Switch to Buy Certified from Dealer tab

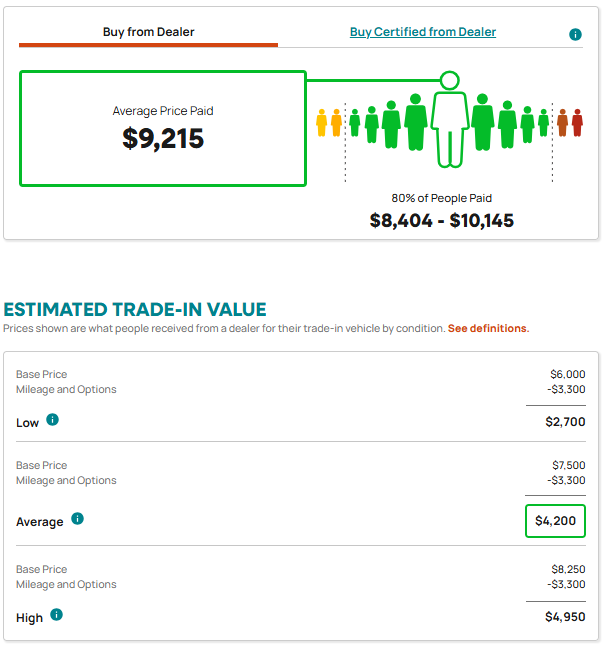423,32
